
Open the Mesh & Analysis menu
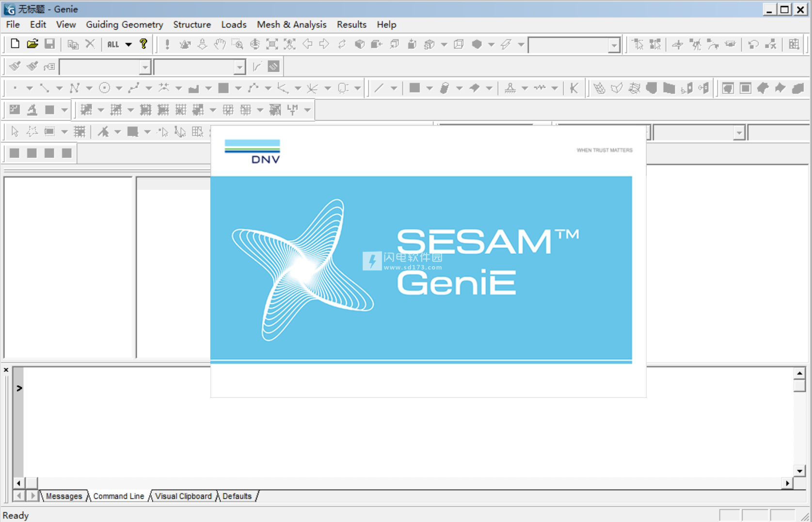pos(291,24)
